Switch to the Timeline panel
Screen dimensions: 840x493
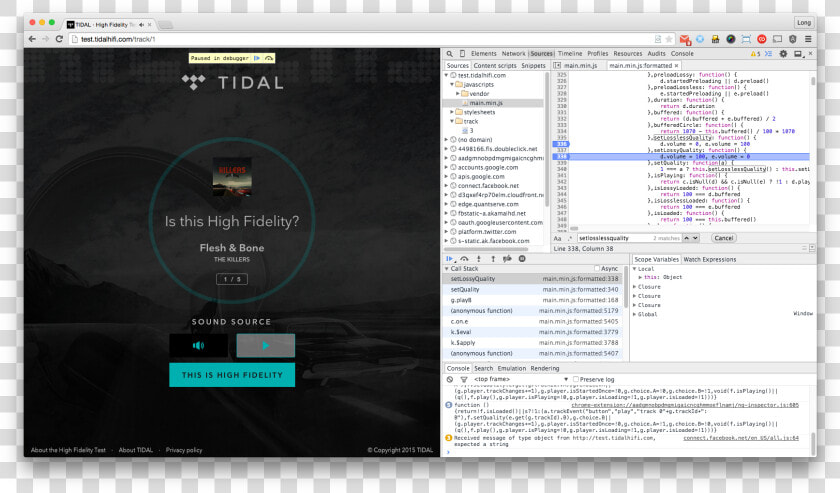(570, 54)
